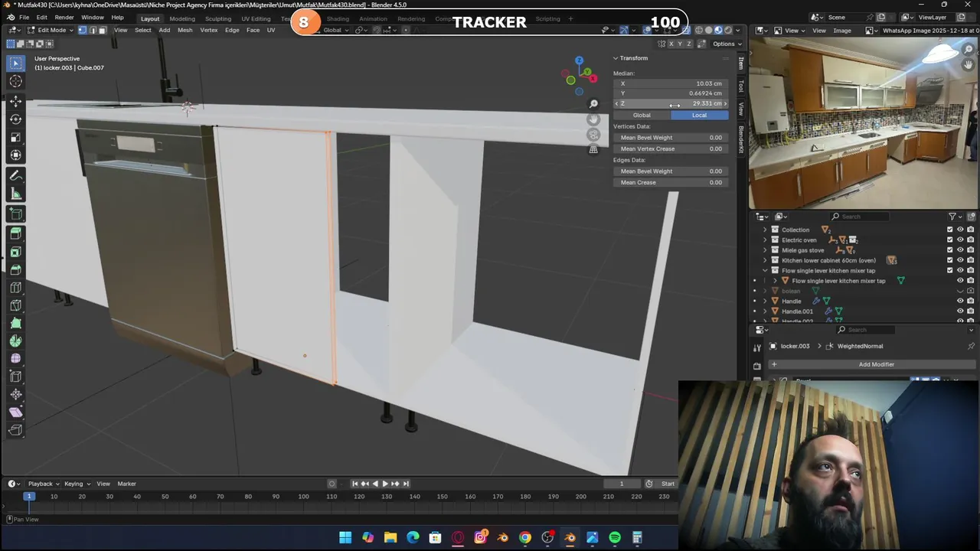Uncheck Electric oven collection exclude checkbox
The image size is (980, 551).
coord(950,240)
